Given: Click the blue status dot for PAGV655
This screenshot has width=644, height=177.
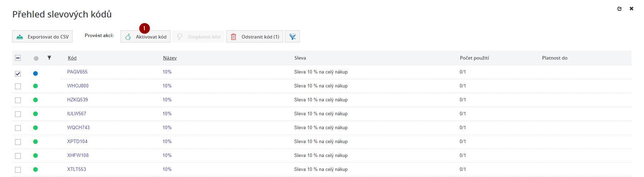Looking at the screenshot, I should point(35,74).
